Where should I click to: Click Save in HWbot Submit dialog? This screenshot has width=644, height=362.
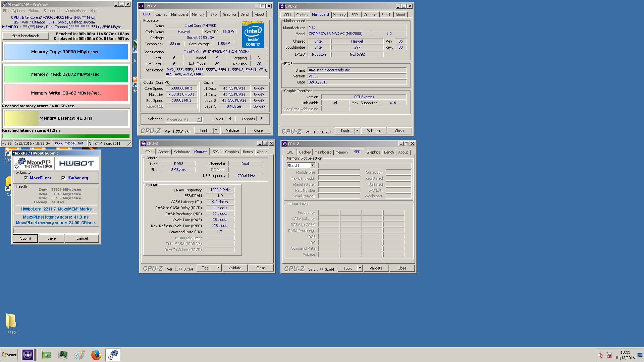[x=52, y=238]
